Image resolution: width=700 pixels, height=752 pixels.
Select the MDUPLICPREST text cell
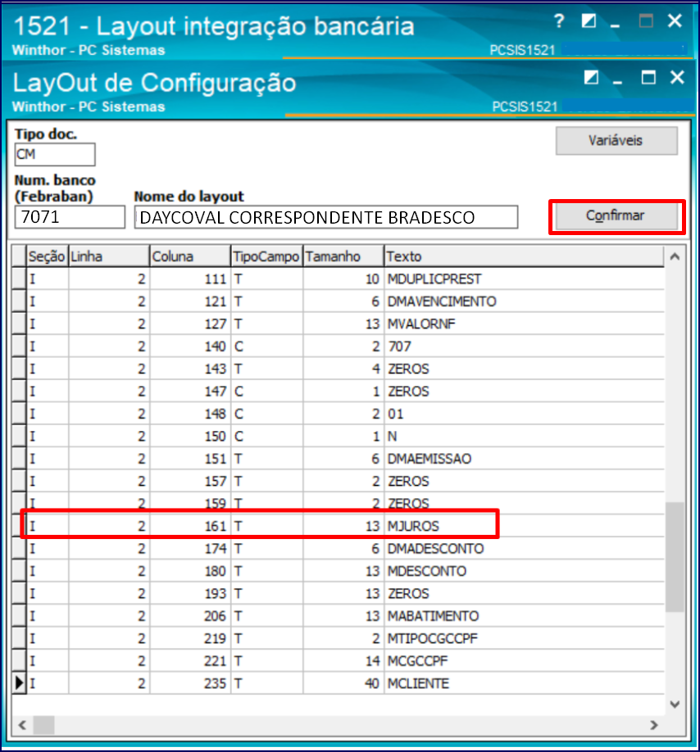(x=525, y=279)
